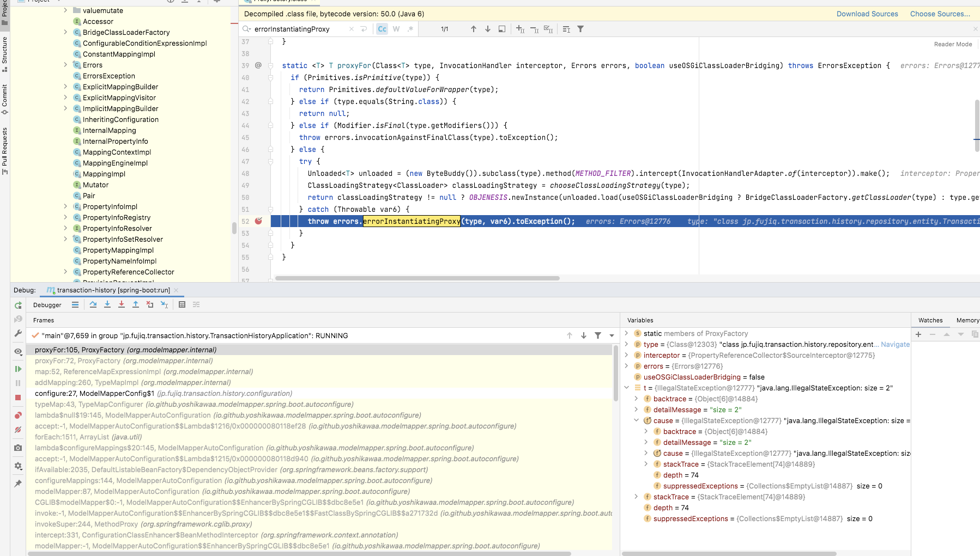Click the Step Out debugger icon
Screen dimensions: 980x556
tap(136, 305)
